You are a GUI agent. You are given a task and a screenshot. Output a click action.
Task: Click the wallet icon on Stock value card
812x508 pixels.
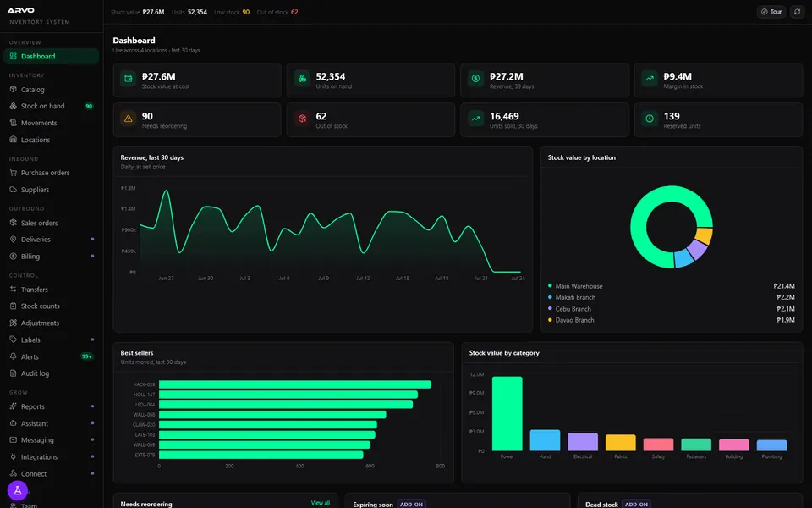coord(129,79)
